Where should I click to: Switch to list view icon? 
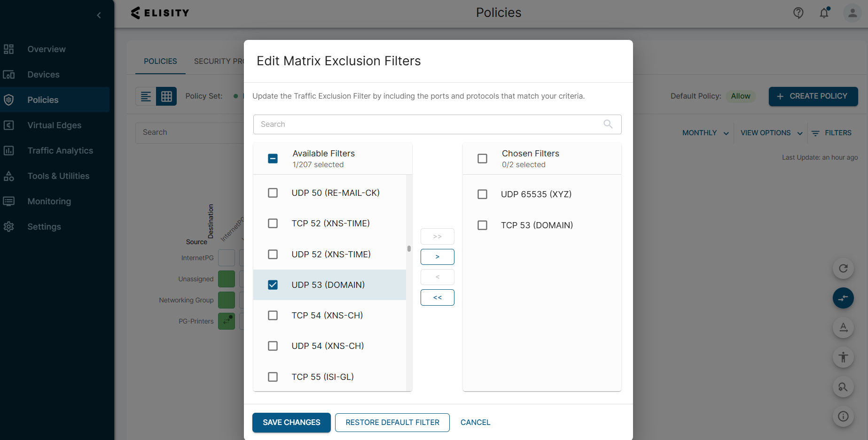(146, 96)
